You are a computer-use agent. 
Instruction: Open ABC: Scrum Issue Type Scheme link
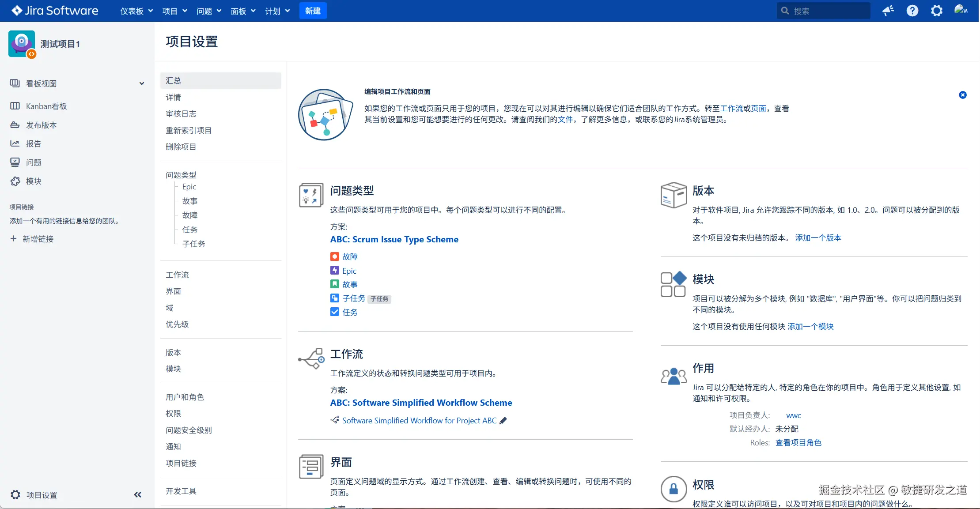[394, 239]
